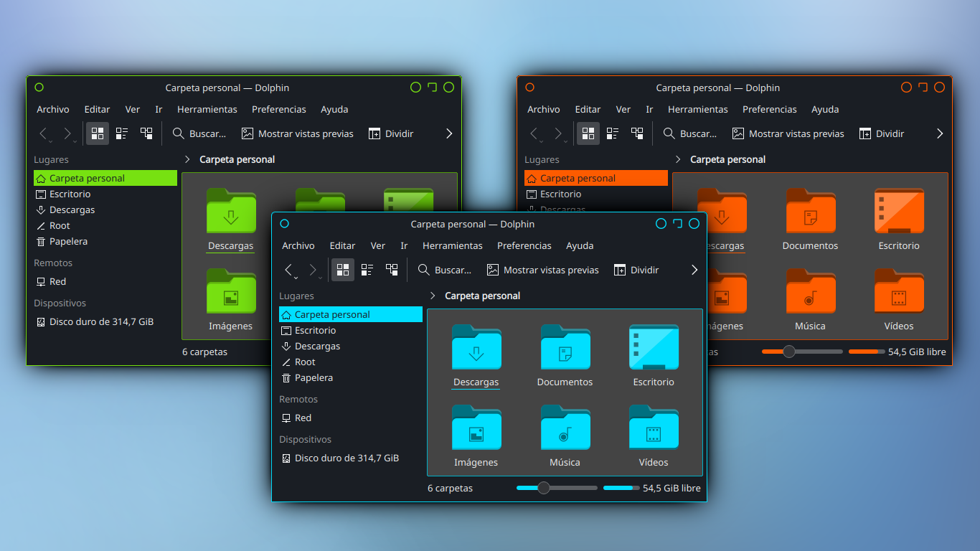Open Ayuda menu in cyan window
Viewport: 980px width, 551px height.
(580, 245)
